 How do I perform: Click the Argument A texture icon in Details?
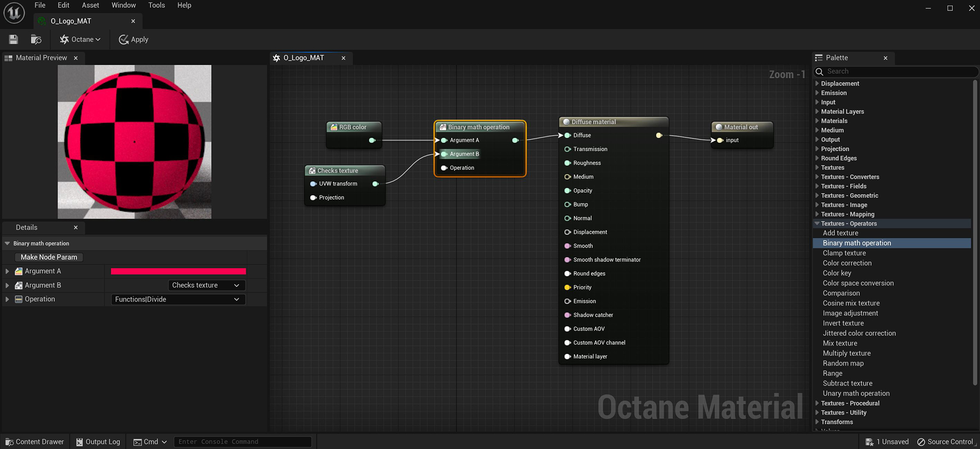tap(19, 271)
